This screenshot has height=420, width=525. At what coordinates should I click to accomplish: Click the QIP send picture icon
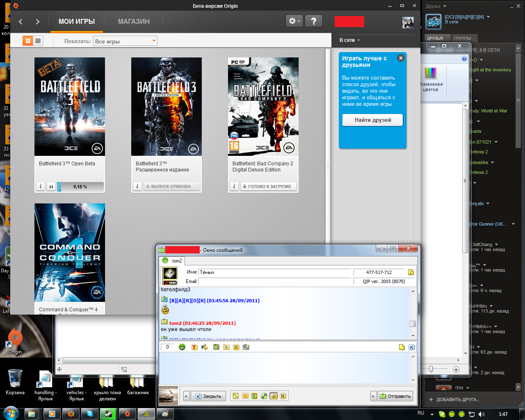click(x=246, y=347)
